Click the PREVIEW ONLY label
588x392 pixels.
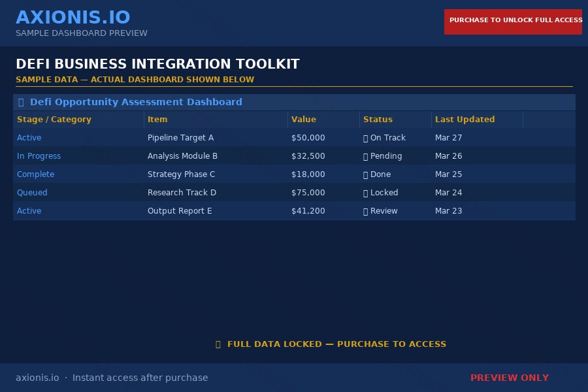(510, 378)
